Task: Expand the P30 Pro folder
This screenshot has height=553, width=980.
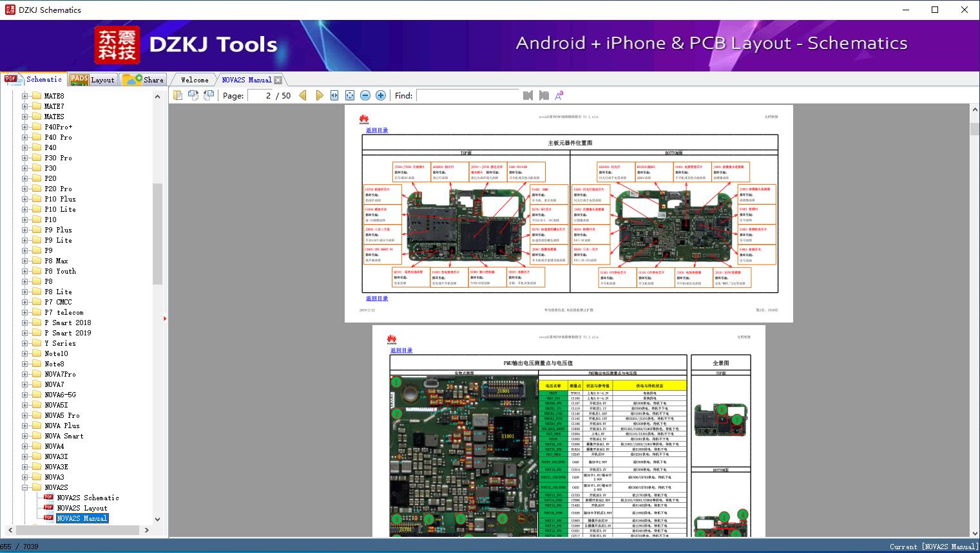Action: (25, 158)
